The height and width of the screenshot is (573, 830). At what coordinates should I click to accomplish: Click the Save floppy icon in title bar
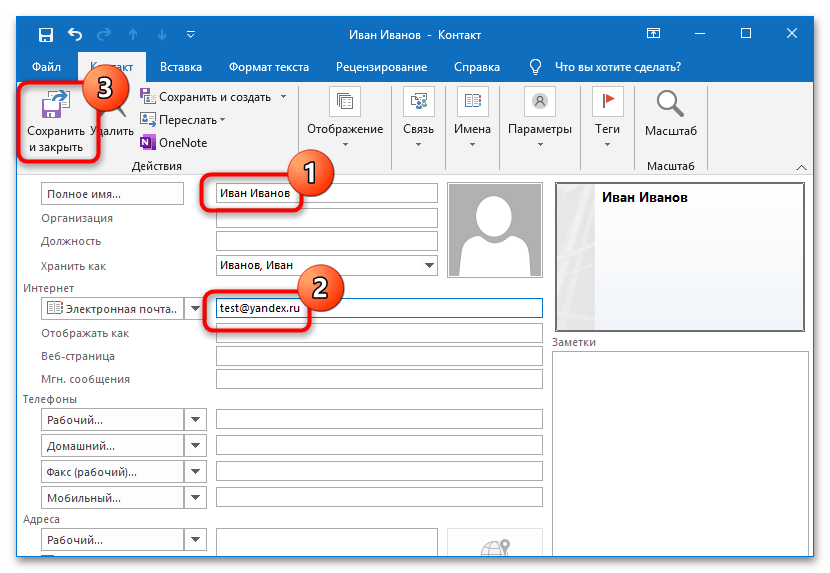coord(46,35)
